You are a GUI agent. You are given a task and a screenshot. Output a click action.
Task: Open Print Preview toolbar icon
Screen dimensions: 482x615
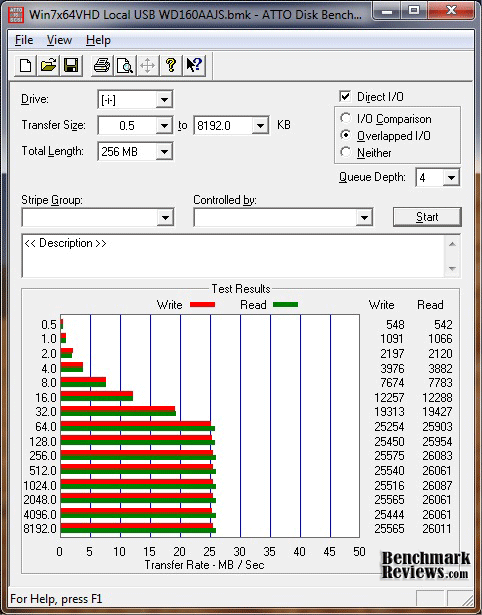click(125, 65)
